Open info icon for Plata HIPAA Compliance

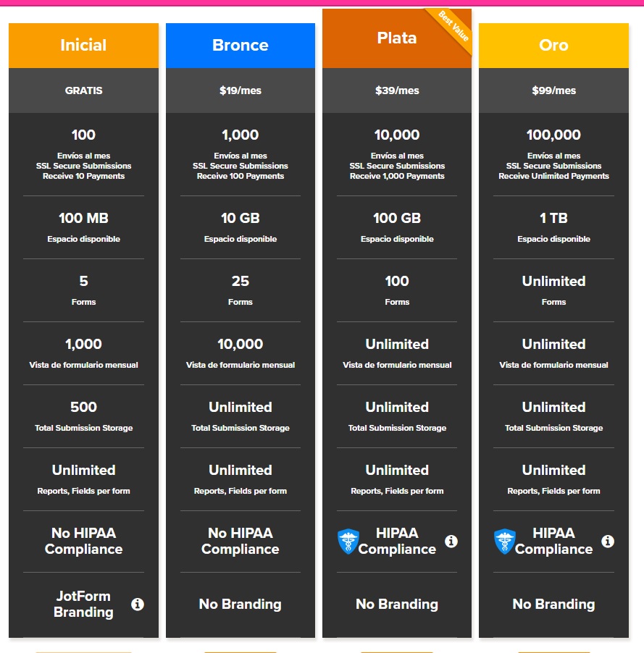click(451, 541)
